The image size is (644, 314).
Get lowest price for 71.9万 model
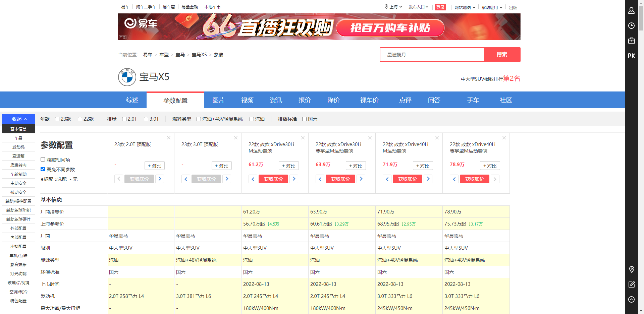(x=408, y=179)
